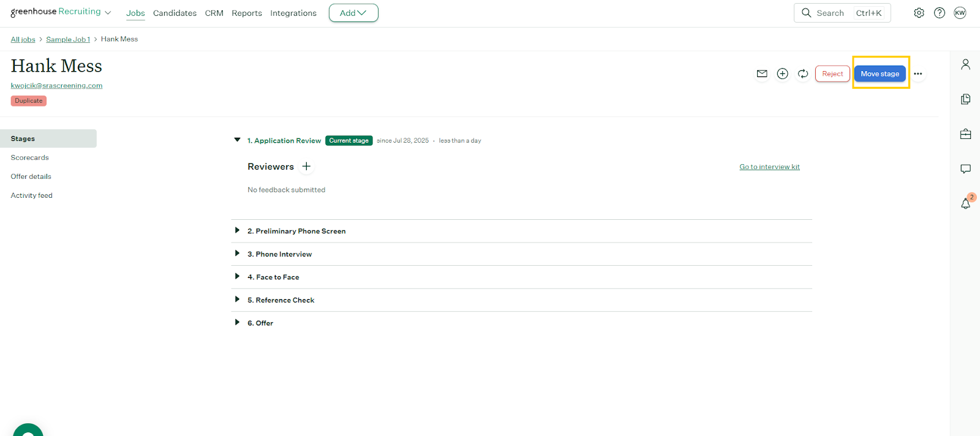Open the briefcase icon in right sidebar
The image size is (980, 436).
tap(965, 134)
